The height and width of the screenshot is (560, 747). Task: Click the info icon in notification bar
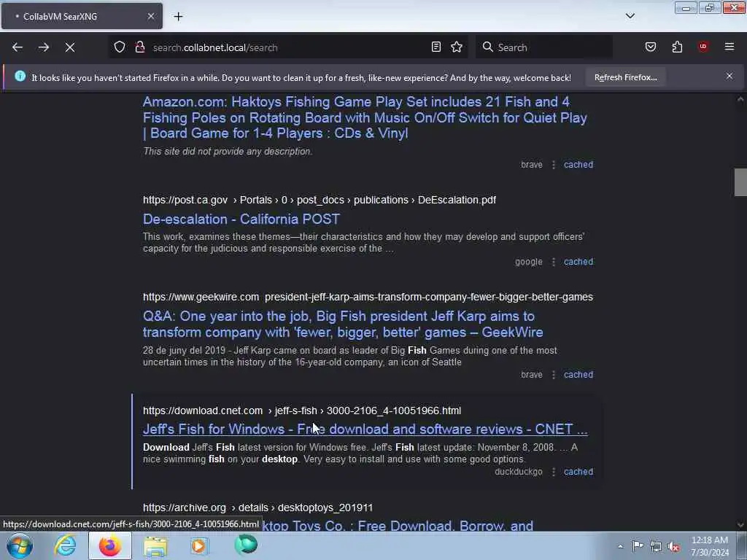(20, 76)
